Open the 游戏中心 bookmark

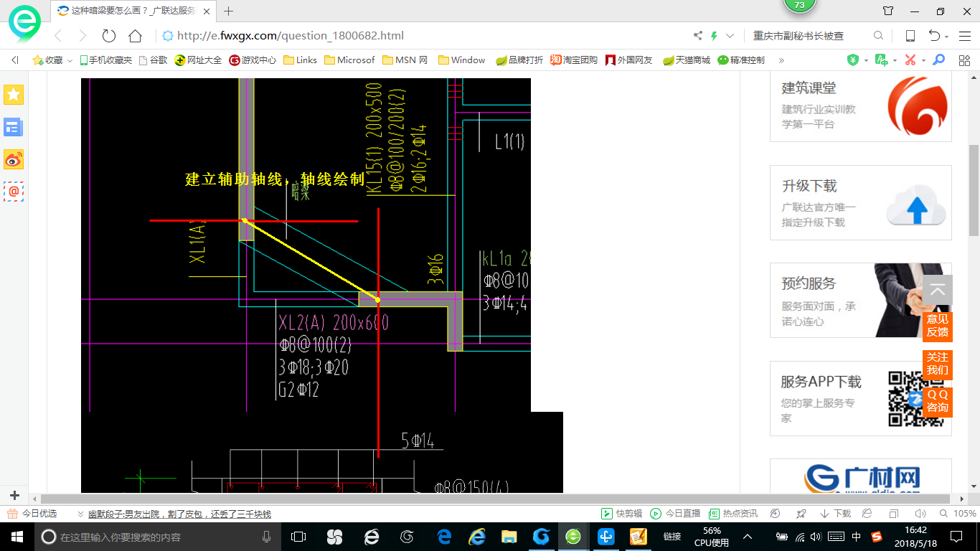253,60
